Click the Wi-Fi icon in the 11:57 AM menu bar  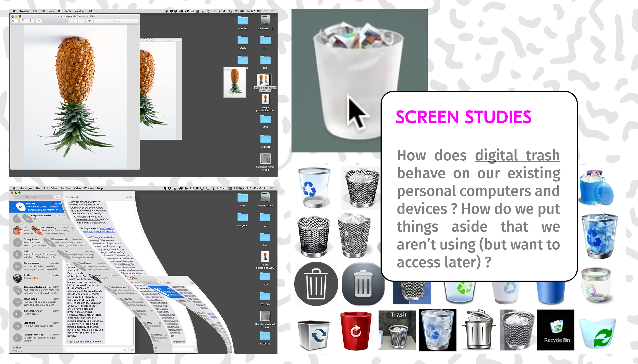coord(219,188)
